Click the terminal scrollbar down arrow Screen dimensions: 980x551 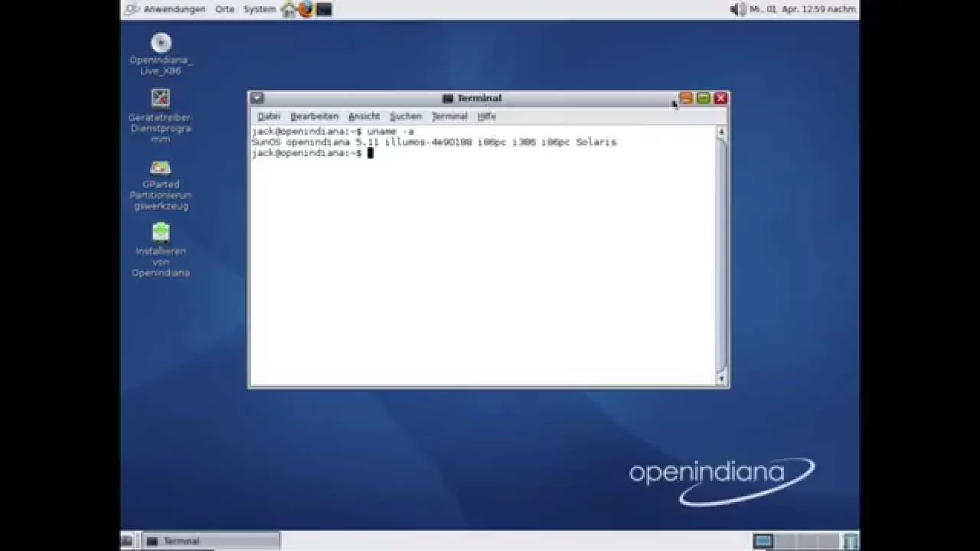pyautogui.click(x=721, y=379)
